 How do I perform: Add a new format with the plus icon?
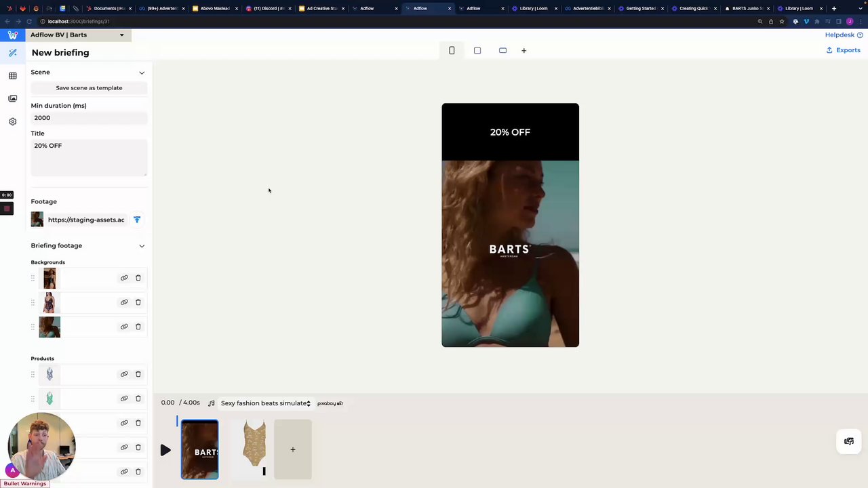tap(524, 50)
